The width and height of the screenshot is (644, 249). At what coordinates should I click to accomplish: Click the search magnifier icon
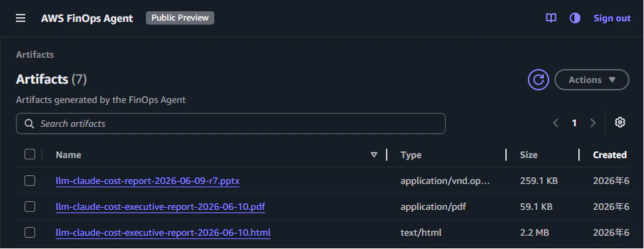(x=29, y=124)
